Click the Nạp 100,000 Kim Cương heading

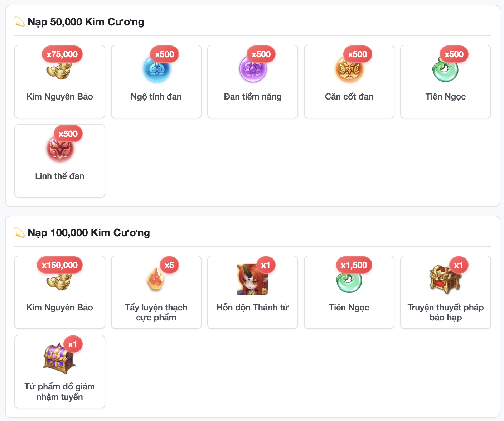(x=89, y=233)
